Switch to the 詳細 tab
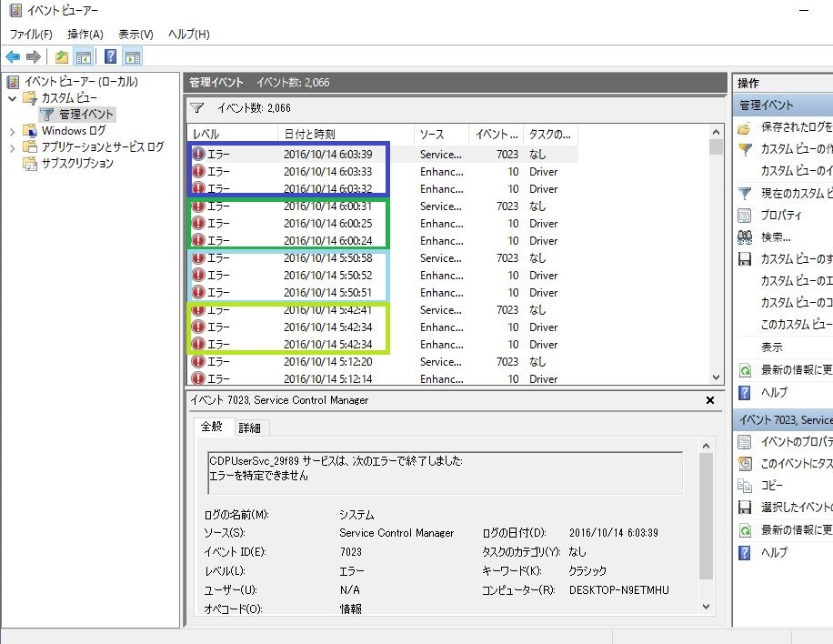The width and height of the screenshot is (833, 644). (x=250, y=428)
